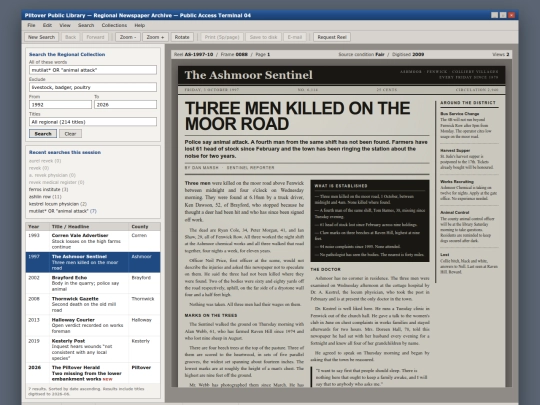This screenshot has width=540, height=405.
Task: Zoom in with the Zoom + button
Action: click(x=155, y=37)
